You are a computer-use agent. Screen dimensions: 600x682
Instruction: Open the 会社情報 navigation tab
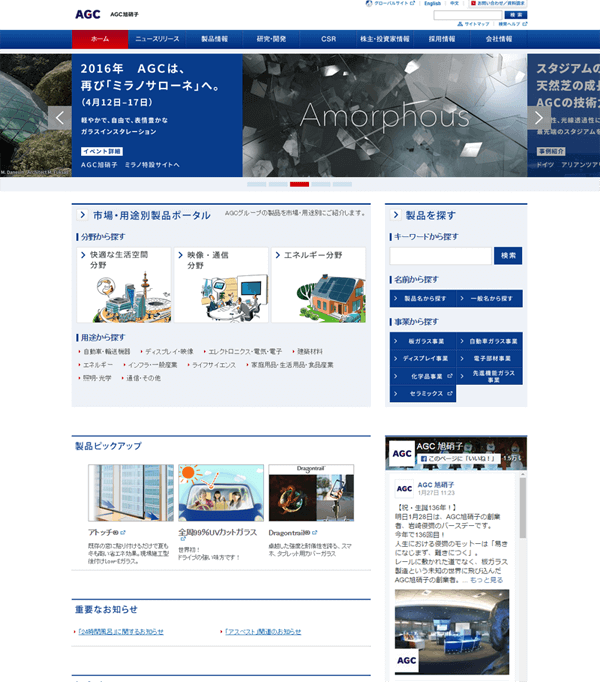pyautogui.click(x=499, y=39)
